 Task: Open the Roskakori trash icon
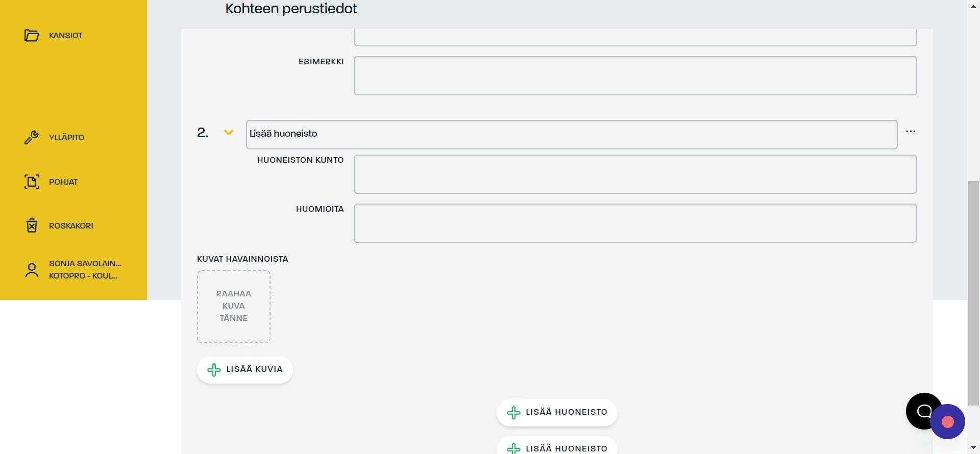pos(32,225)
